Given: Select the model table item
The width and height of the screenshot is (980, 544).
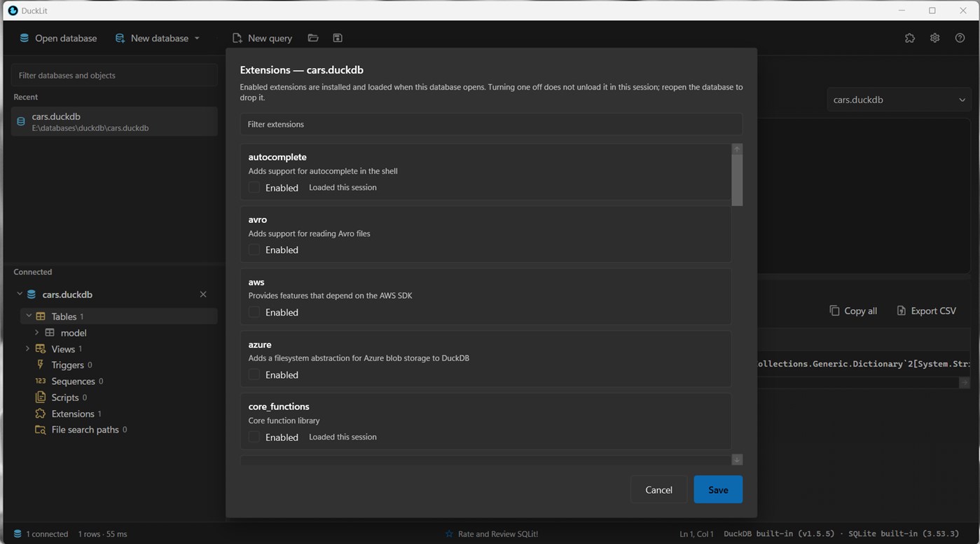Looking at the screenshot, I should [x=74, y=333].
